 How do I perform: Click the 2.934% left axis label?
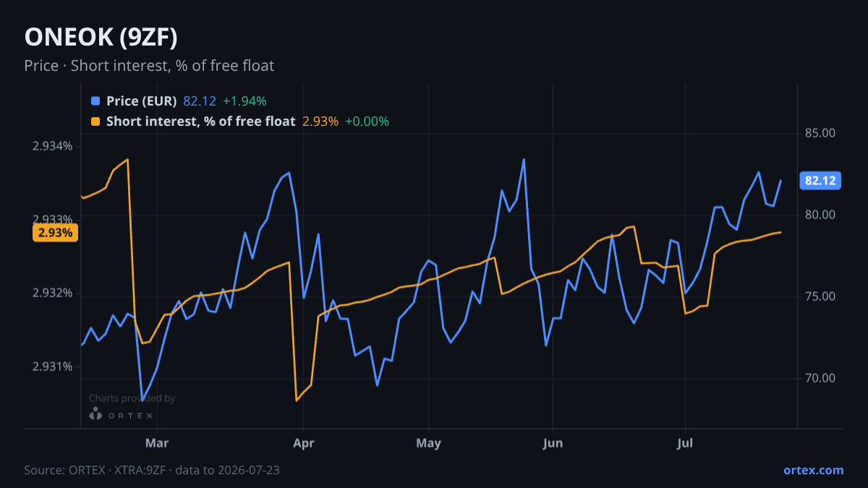[52, 146]
